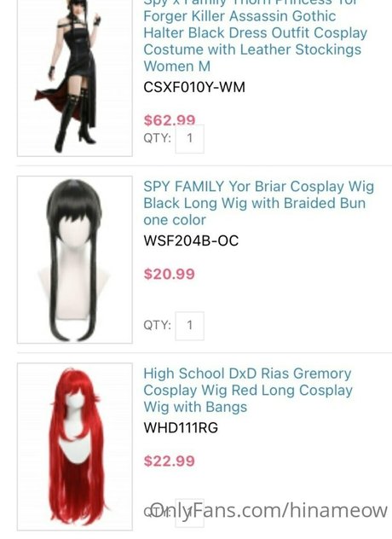The image size is (392, 539).
Task: View the black long wig product image
Action: click(75, 259)
